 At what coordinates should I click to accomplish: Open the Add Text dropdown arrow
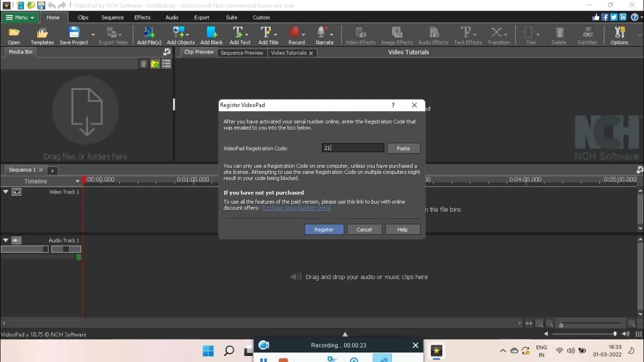pos(247,35)
